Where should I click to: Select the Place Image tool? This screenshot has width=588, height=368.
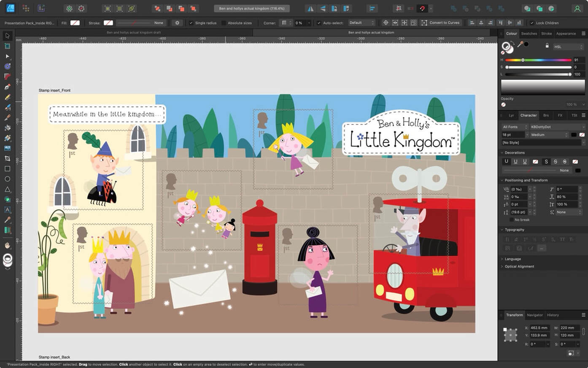tap(7, 148)
